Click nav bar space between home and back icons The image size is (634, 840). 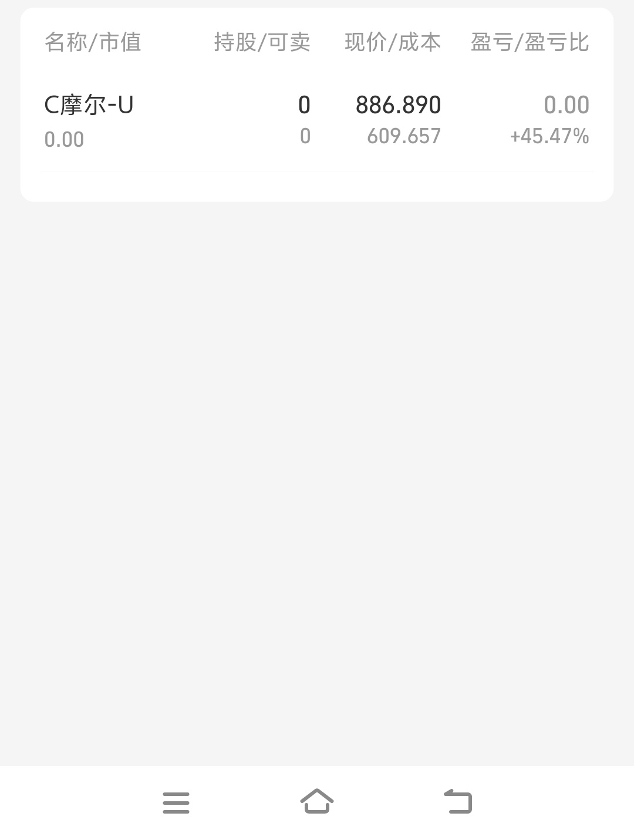click(x=387, y=802)
